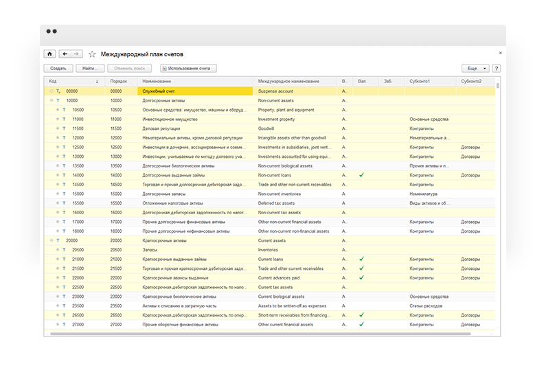Viewport: 546px width, 392px height.
Task: Add to favorites with the star icon
Action: point(92,54)
